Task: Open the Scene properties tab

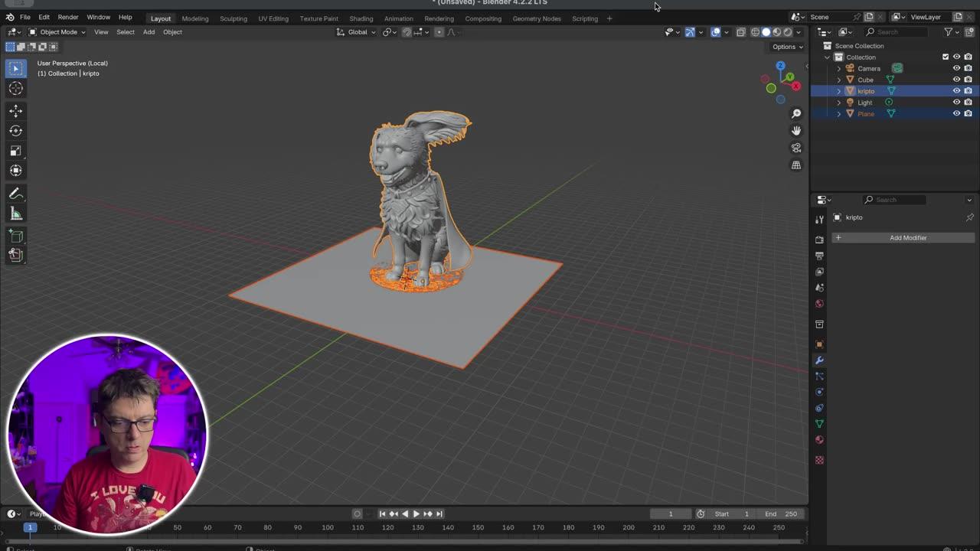Action: click(819, 288)
